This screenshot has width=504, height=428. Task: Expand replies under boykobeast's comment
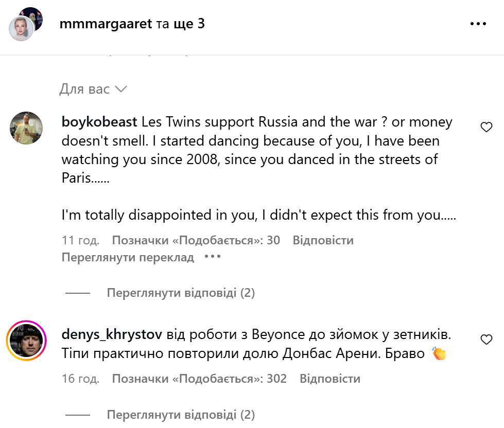tap(181, 293)
